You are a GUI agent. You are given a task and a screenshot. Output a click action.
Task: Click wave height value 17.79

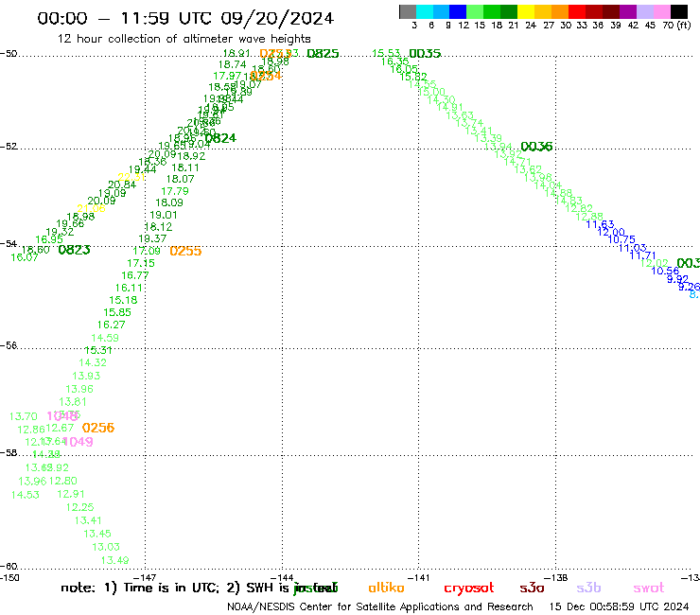coord(175,191)
